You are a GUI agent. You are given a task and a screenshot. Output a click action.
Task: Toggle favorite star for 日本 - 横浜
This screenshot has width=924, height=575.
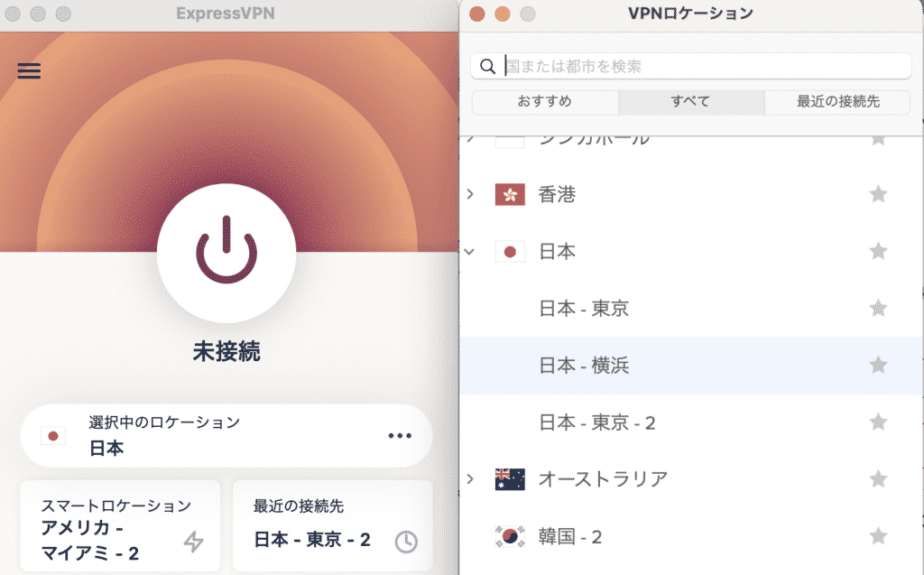[x=878, y=365]
